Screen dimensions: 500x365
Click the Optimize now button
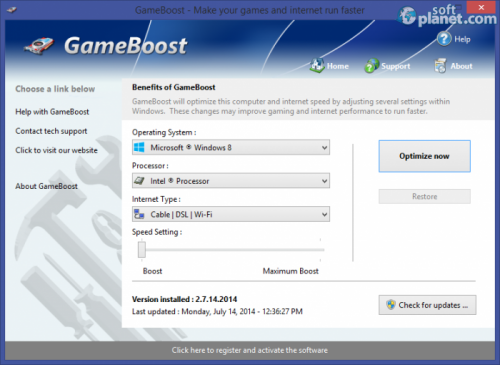coord(424,156)
